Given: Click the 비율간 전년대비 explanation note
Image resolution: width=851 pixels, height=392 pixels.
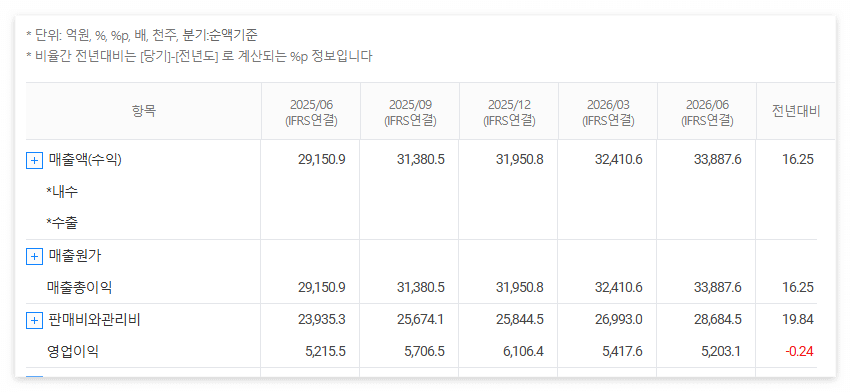Looking at the screenshot, I should click(x=199, y=56).
